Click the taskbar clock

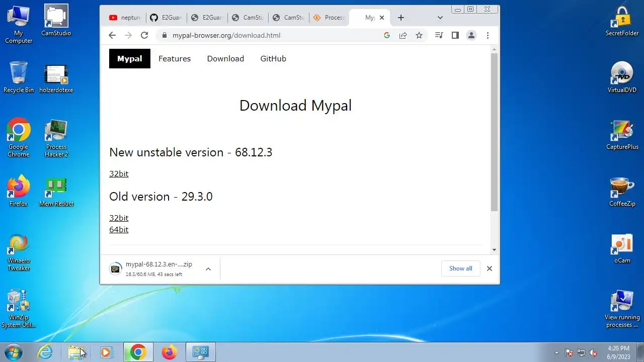point(618,352)
